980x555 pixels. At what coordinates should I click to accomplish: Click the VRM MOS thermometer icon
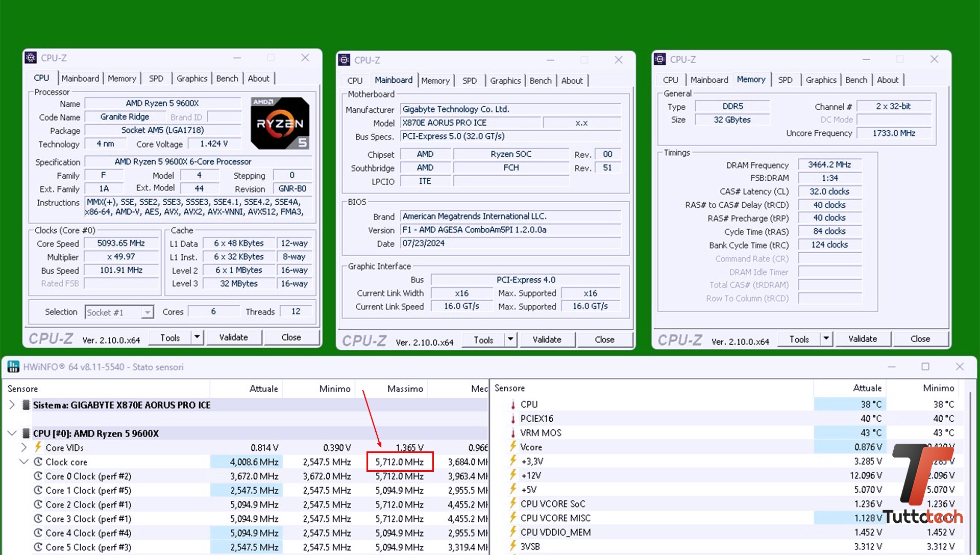[512, 432]
